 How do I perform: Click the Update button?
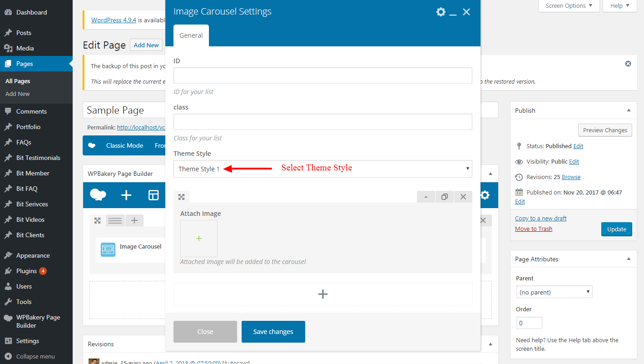pos(616,229)
